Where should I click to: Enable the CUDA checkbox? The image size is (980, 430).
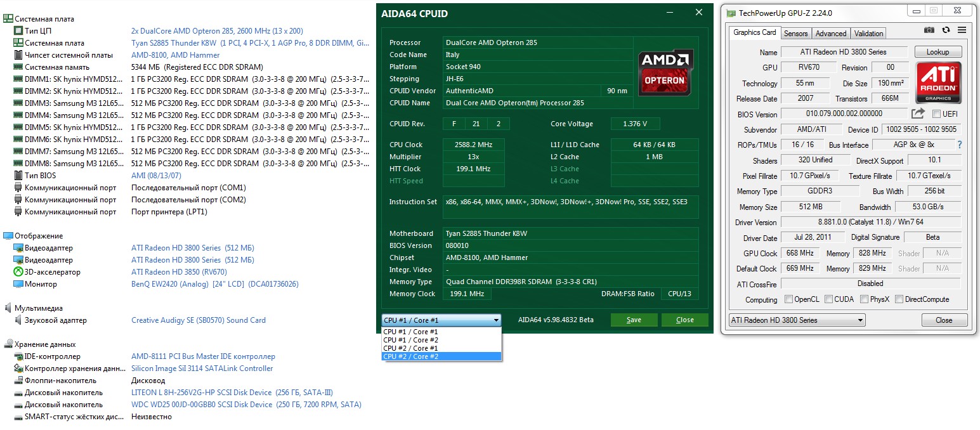[x=828, y=299]
